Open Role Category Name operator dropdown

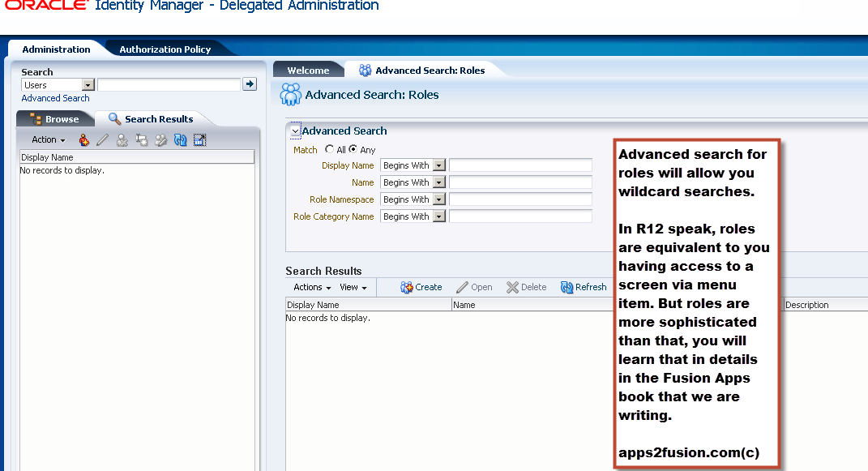[x=439, y=217]
